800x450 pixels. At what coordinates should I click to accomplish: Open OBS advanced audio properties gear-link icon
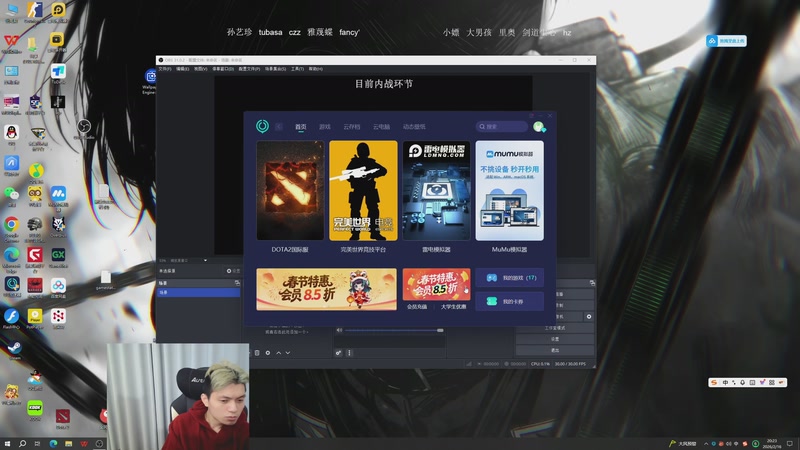(x=338, y=353)
